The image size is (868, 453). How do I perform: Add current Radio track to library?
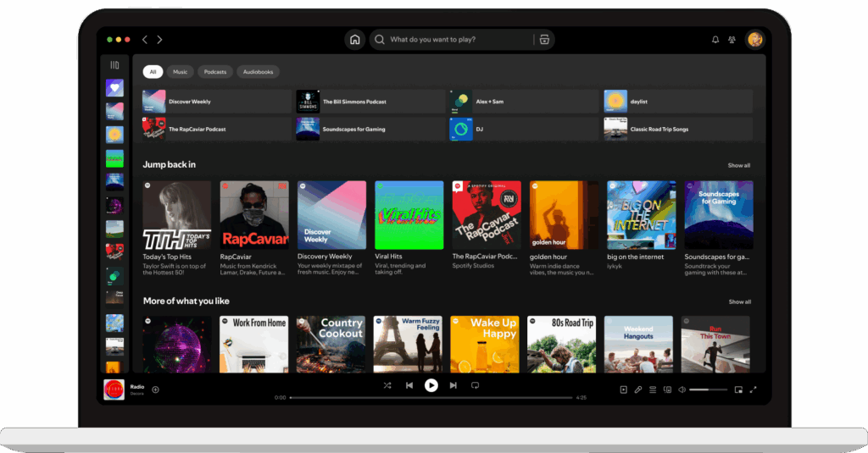coord(155,389)
